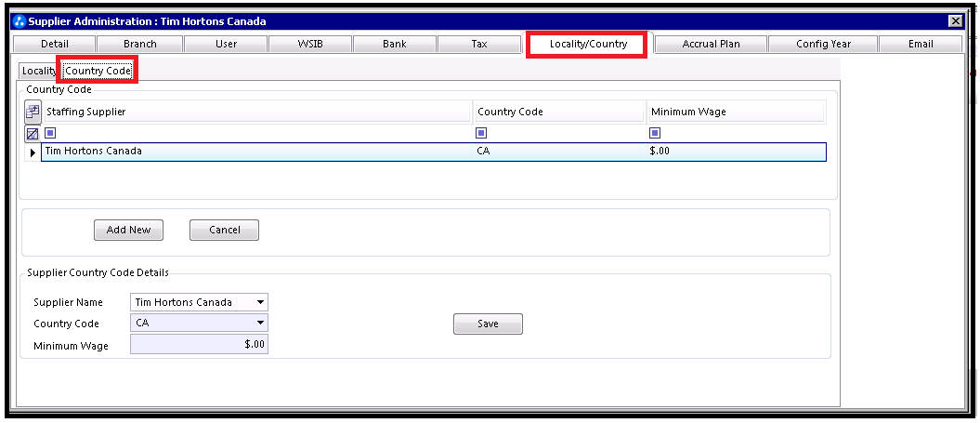Click the Minimum Wage input field

(199, 344)
